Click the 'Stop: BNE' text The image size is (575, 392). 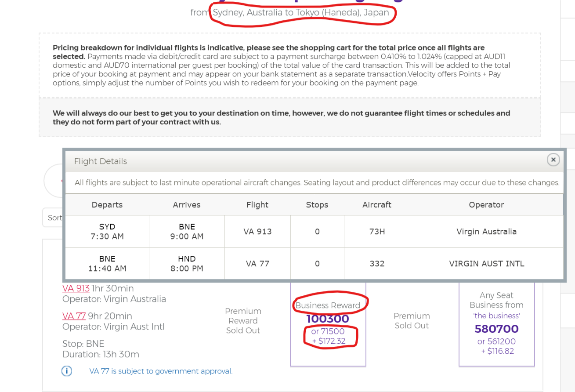84,344
